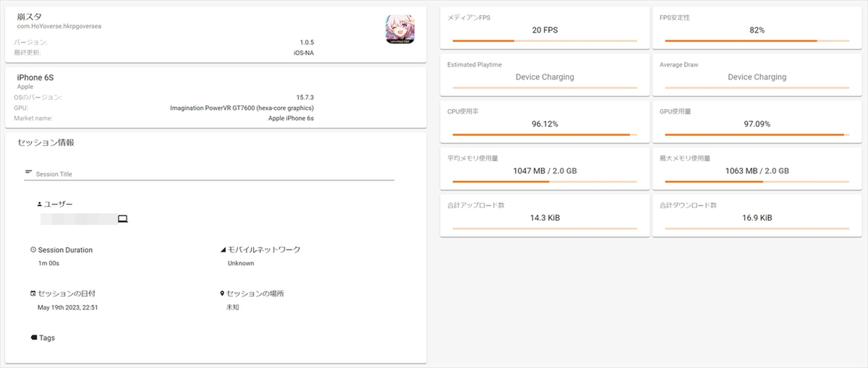Click the signal icon by モバイルネットワーク
868x368 pixels.
223,250
